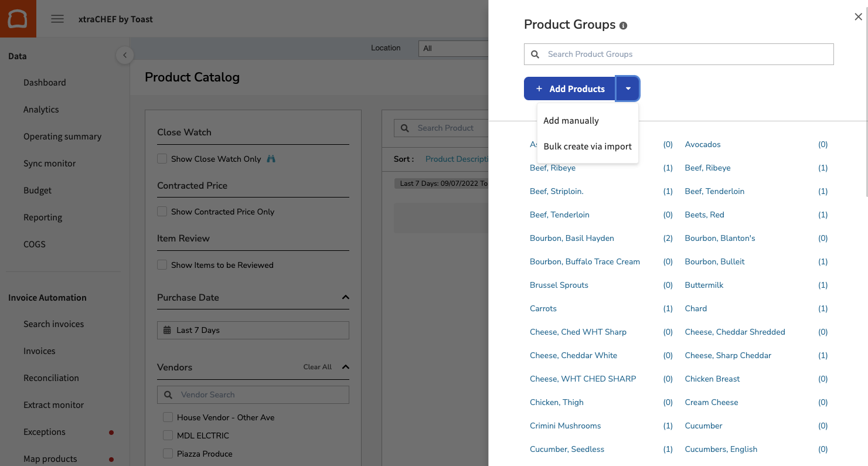Open the Bourbon, Basil Hayden product group
868x466 pixels.
[x=571, y=238]
